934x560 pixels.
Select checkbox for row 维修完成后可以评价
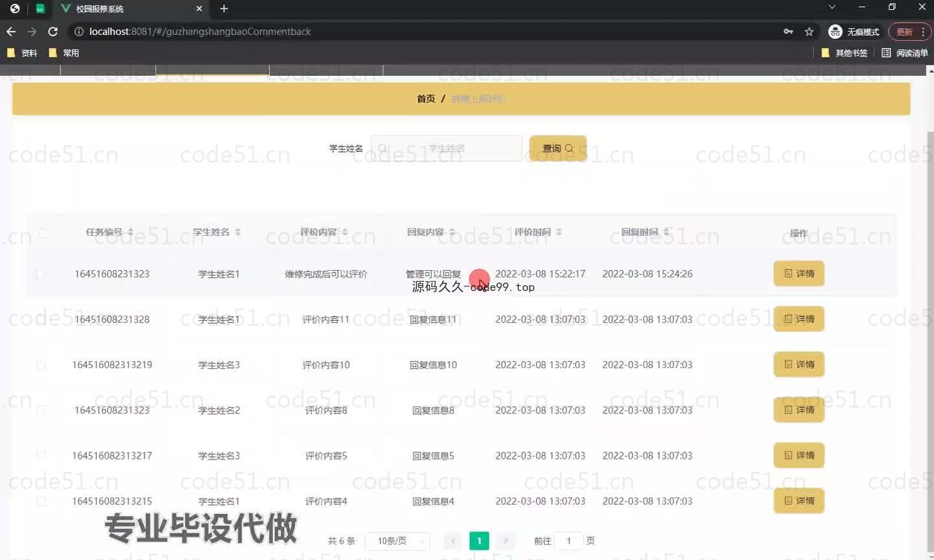click(x=42, y=274)
